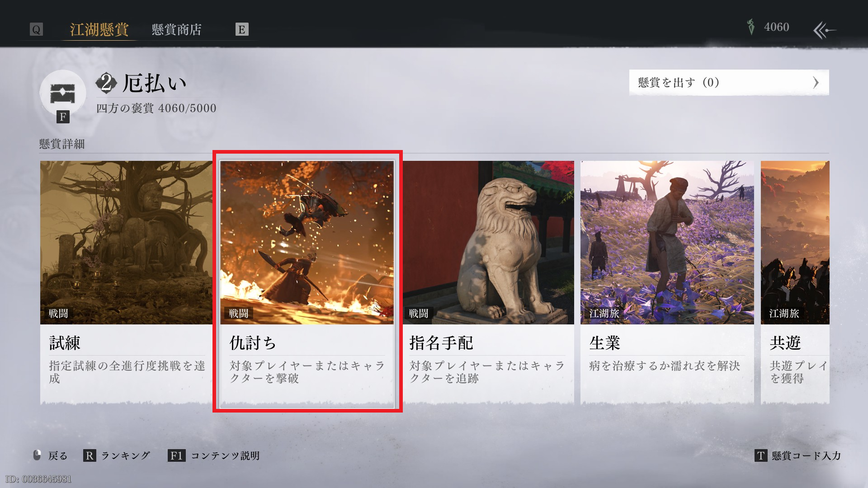
Task: Click the green jade currency icon
Action: (x=751, y=27)
